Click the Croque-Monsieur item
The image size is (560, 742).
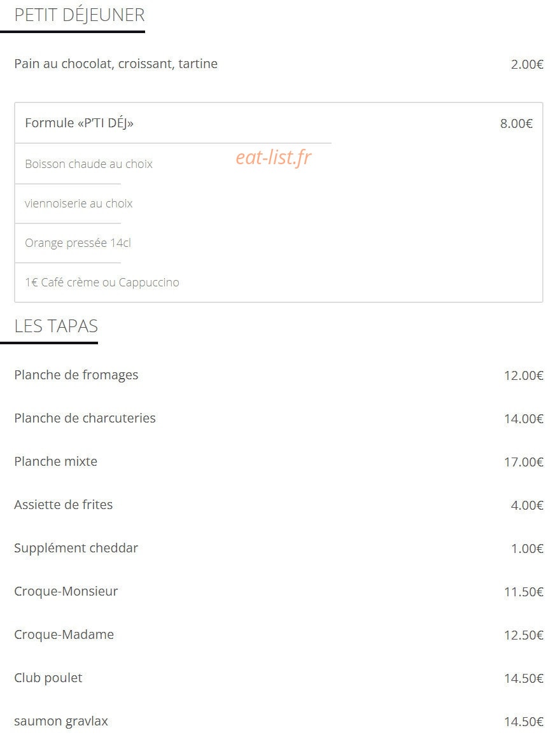pyautogui.click(x=66, y=592)
